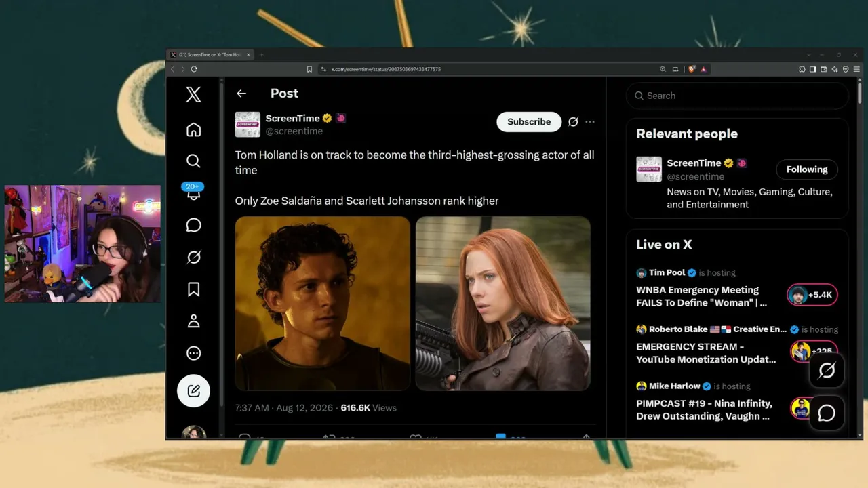Ask Grok to explain this post
This screenshot has height=488, width=868.
[573, 122]
